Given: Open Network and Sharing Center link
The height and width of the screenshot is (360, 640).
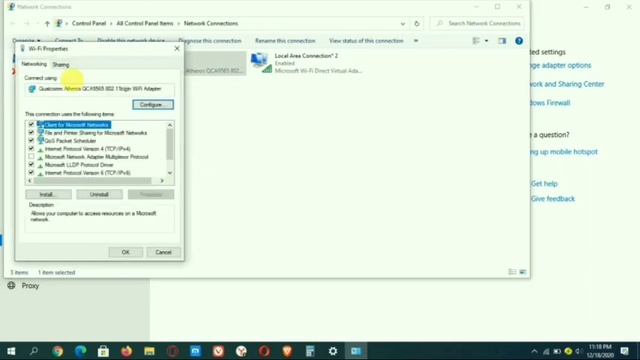Looking at the screenshot, I should 567,84.
